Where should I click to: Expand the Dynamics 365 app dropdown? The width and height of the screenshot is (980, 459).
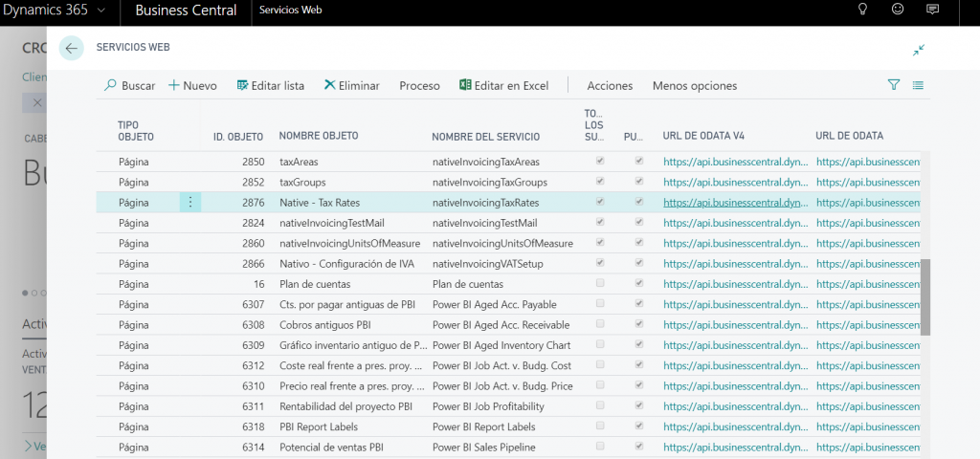click(x=101, y=11)
